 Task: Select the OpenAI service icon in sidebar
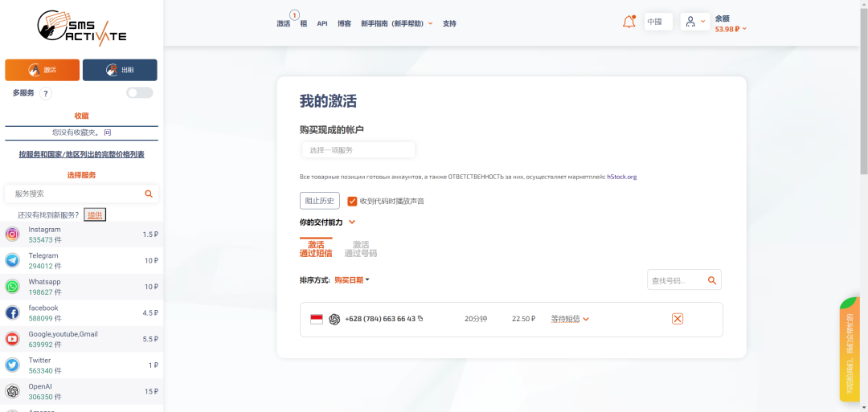12,392
